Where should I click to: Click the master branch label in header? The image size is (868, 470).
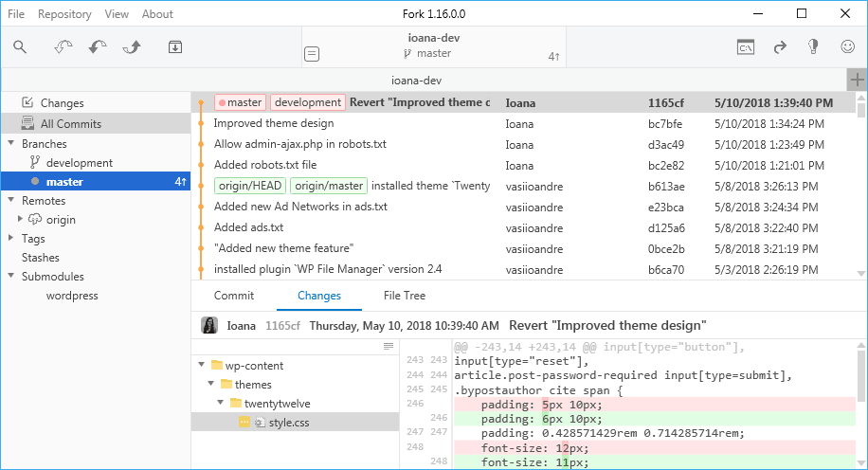click(427, 53)
